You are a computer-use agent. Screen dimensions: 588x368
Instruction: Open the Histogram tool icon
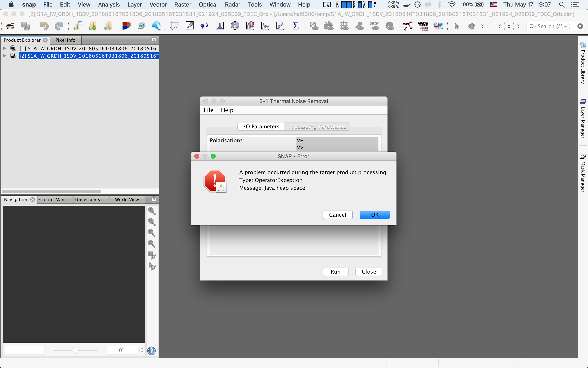[x=220, y=26]
